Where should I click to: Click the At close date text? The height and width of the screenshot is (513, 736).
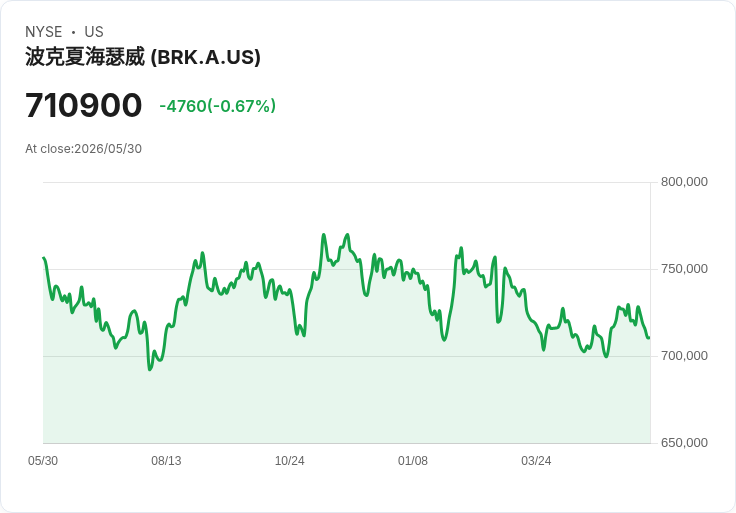[x=84, y=149]
